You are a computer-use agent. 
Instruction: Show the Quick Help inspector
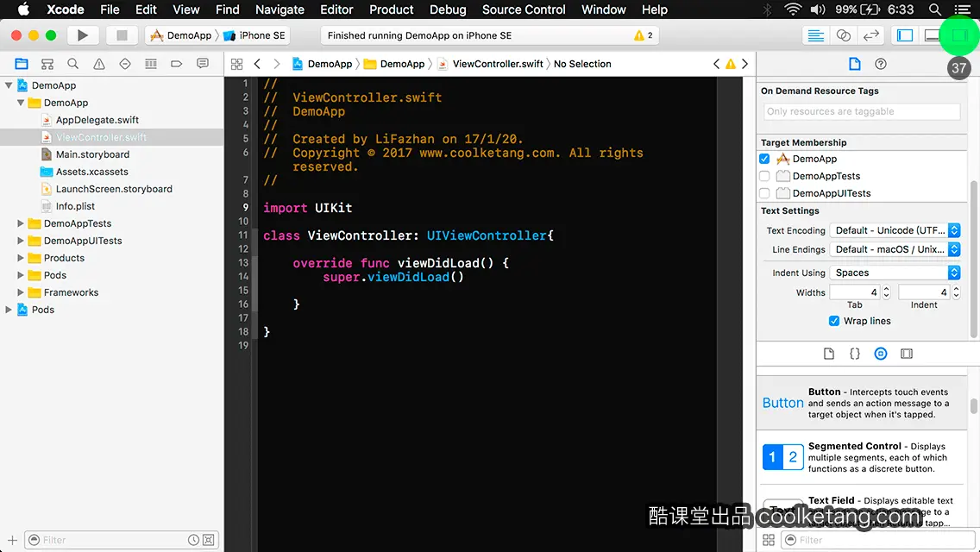(881, 64)
